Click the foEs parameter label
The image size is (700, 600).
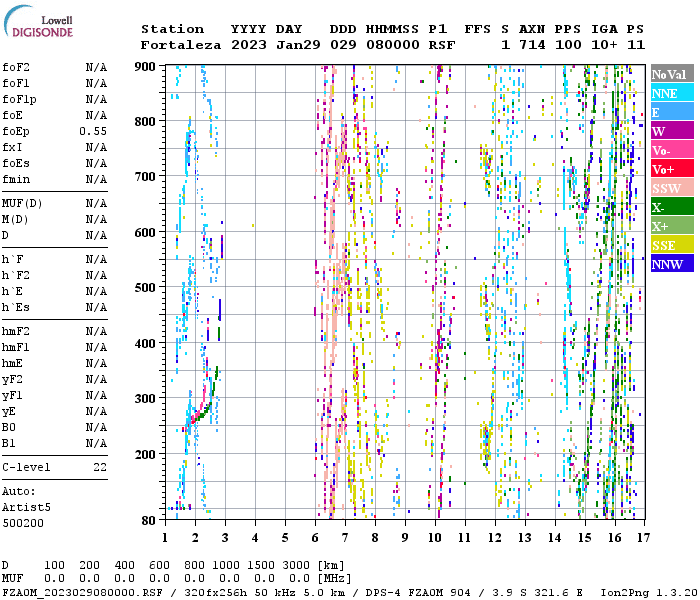click(x=16, y=163)
